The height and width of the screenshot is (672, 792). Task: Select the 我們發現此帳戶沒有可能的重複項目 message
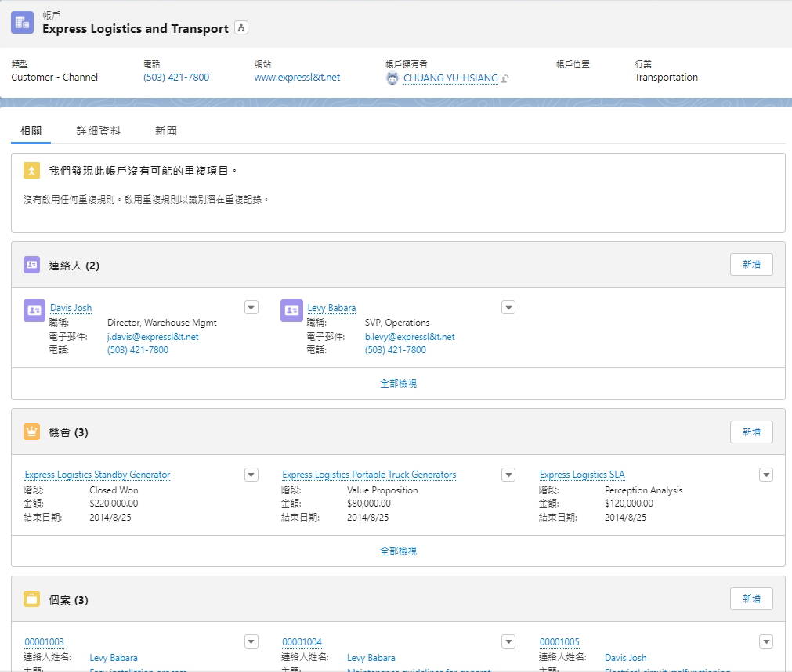click(x=143, y=172)
